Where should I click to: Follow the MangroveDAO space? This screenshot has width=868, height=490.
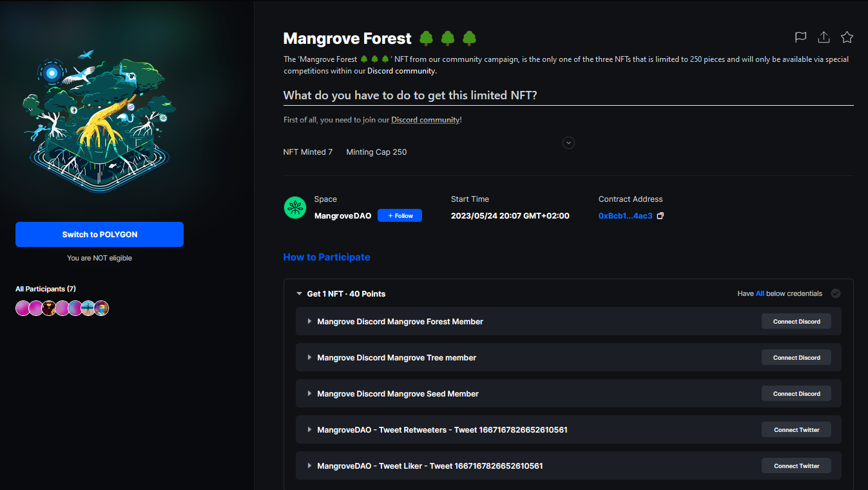click(400, 215)
